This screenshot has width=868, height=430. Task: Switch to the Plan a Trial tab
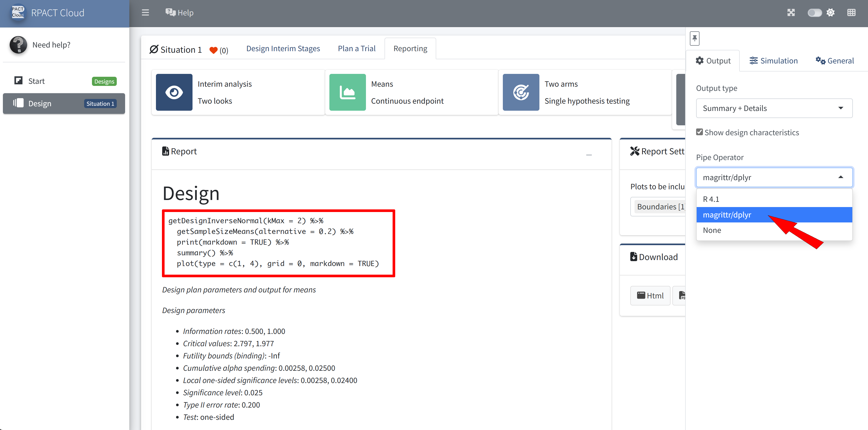pyautogui.click(x=357, y=49)
